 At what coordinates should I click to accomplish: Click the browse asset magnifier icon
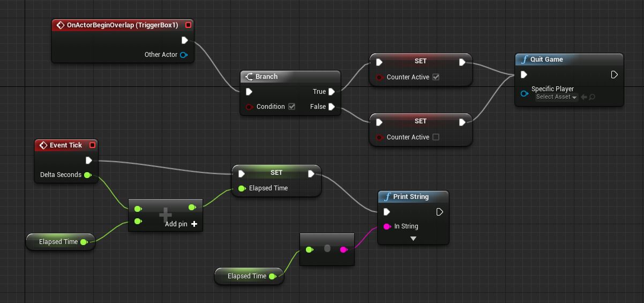[x=592, y=97]
